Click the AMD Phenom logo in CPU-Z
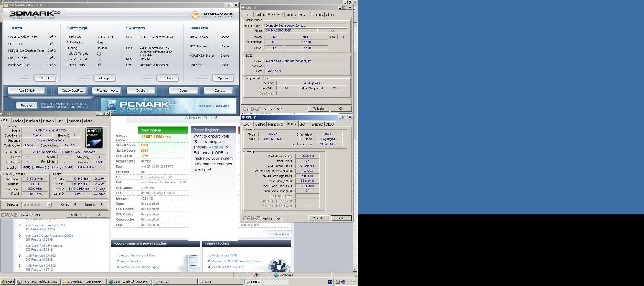 (95, 138)
